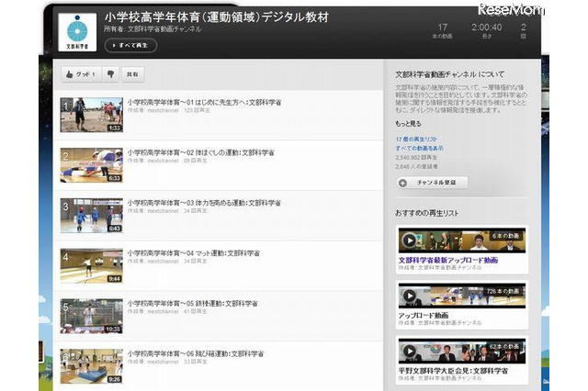Open title link 03 体力を高める運動
Image resolution: width=588 pixels, height=391 pixels.
(x=204, y=203)
